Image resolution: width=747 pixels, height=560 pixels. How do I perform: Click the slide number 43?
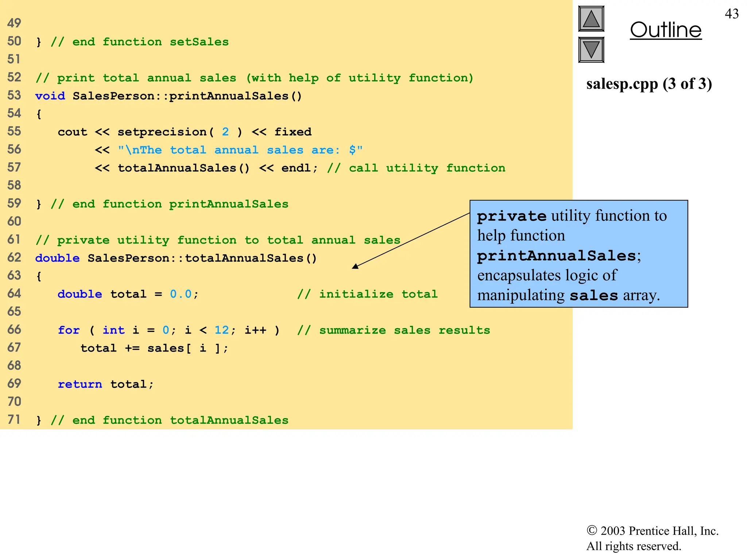[x=731, y=14]
